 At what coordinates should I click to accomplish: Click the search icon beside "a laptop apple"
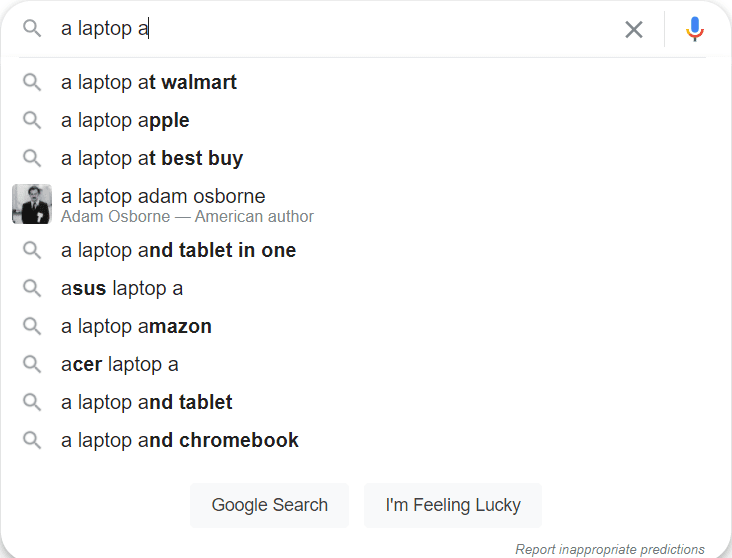click(32, 120)
